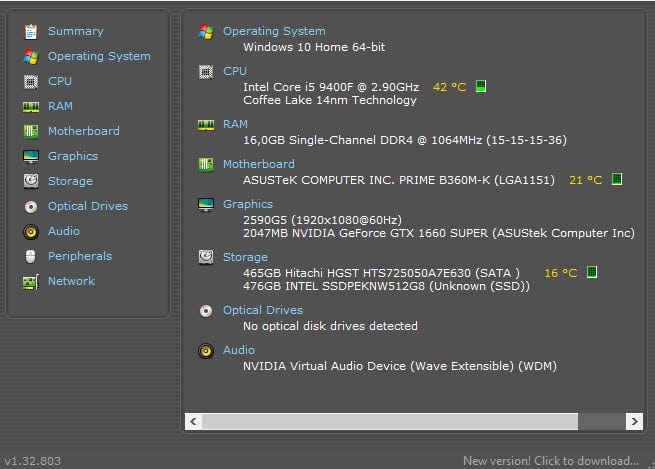Click the RAM stick icon in the sidebar
655x469 pixels.
tap(30, 106)
